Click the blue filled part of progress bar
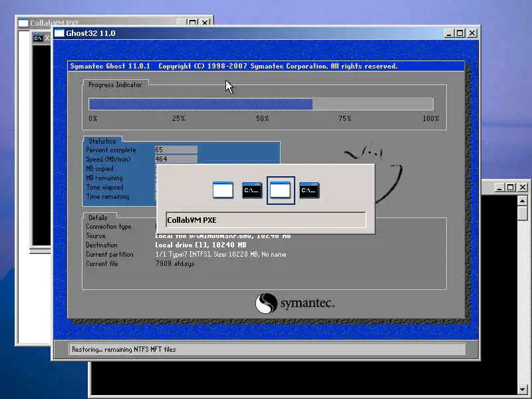The width and height of the screenshot is (532, 399). (201, 104)
